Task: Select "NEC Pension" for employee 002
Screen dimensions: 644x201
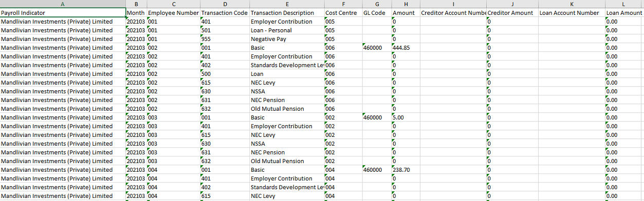Action: click(x=287, y=100)
